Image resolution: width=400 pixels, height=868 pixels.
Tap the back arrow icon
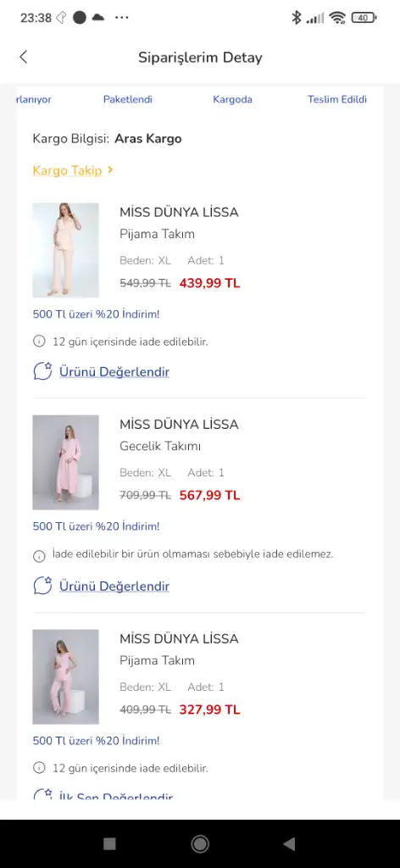[x=23, y=57]
